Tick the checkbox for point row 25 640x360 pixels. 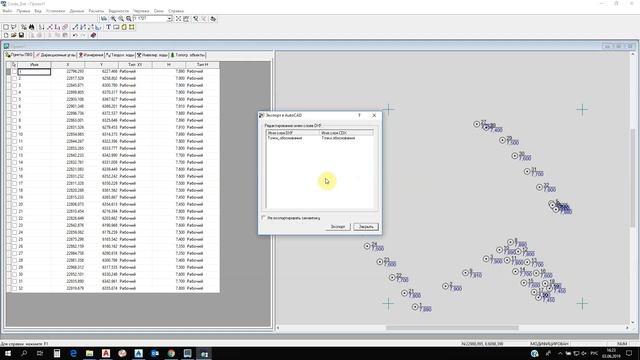pyautogui.click(x=14, y=239)
